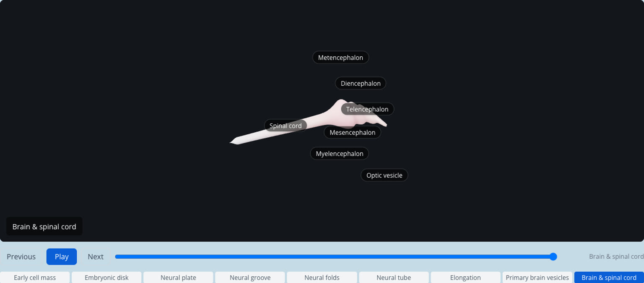
Task: Select Brain & spinal cord tab
Action: tap(609, 278)
